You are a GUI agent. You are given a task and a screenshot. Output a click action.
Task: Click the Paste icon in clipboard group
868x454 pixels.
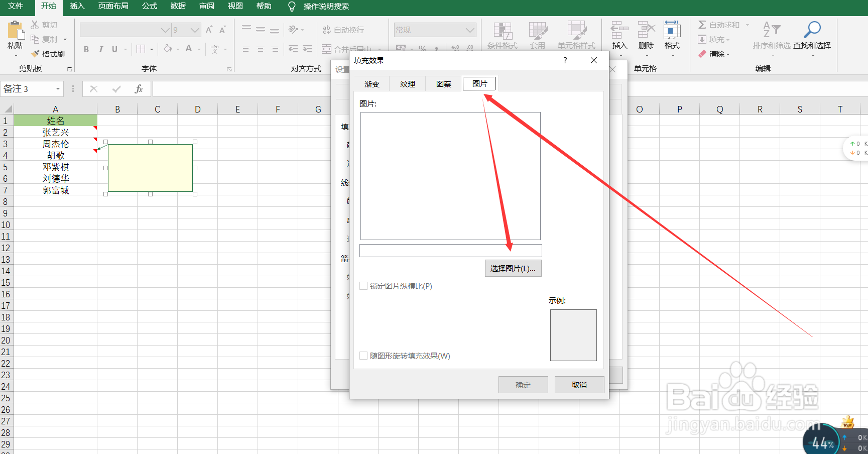(x=16, y=31)
